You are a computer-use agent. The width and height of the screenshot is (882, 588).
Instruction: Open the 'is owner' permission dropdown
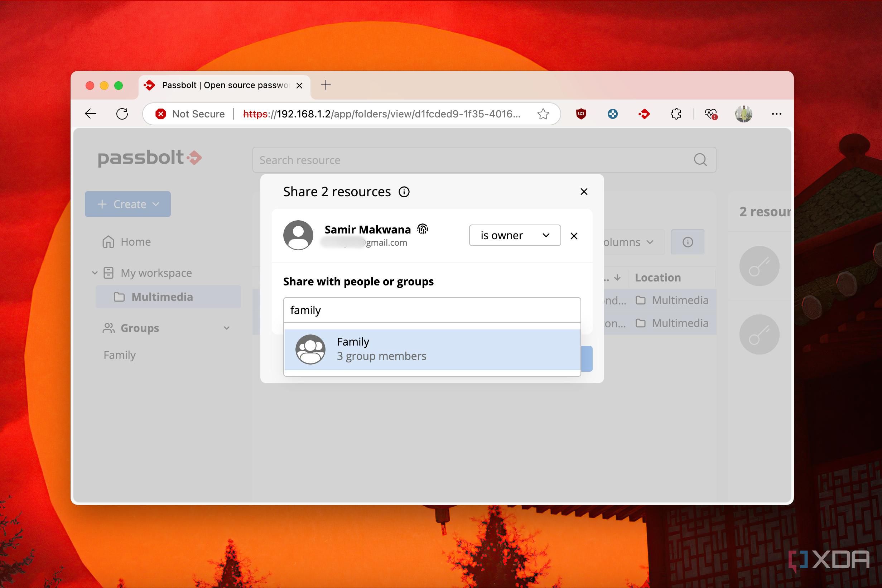click(515, 236)
